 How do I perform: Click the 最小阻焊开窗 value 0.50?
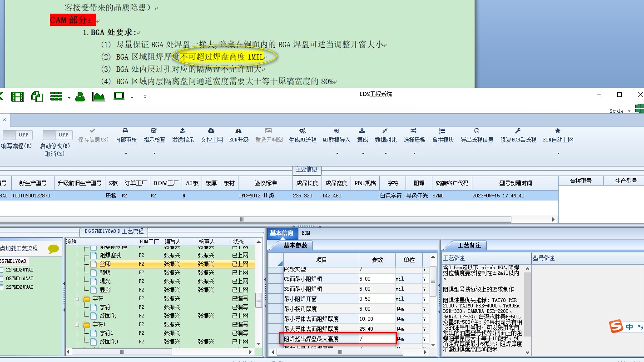point(377,299)
